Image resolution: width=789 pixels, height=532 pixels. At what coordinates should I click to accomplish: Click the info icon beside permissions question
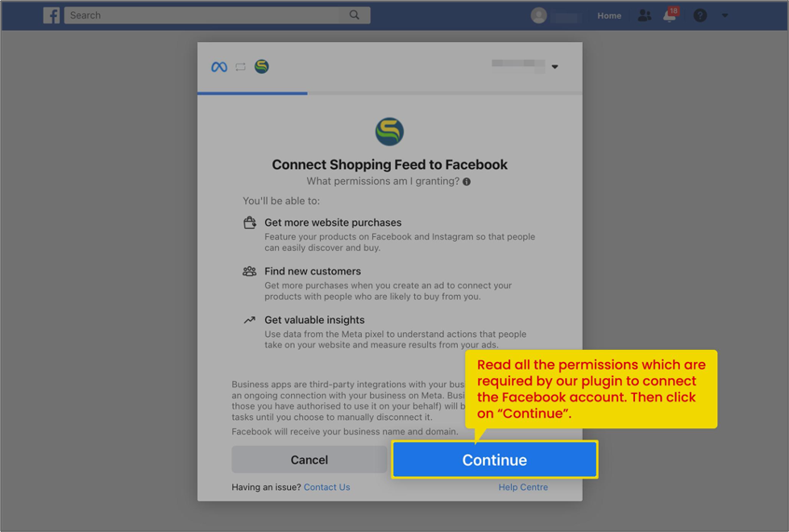[467, 181]
